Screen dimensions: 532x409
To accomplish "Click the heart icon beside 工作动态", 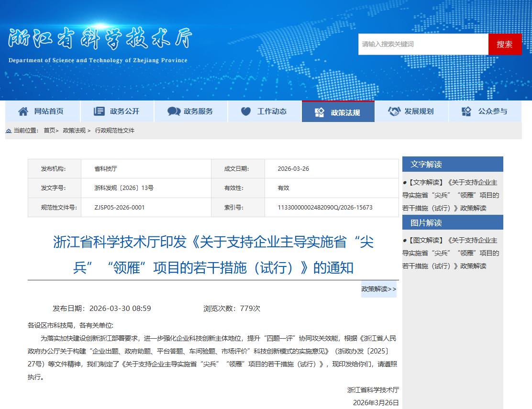I will point(246,111).
